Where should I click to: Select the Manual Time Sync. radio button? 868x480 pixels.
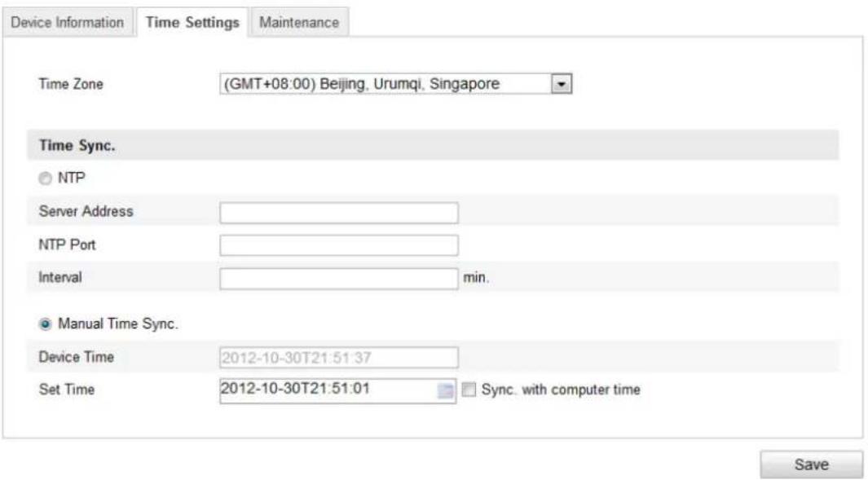45,324
